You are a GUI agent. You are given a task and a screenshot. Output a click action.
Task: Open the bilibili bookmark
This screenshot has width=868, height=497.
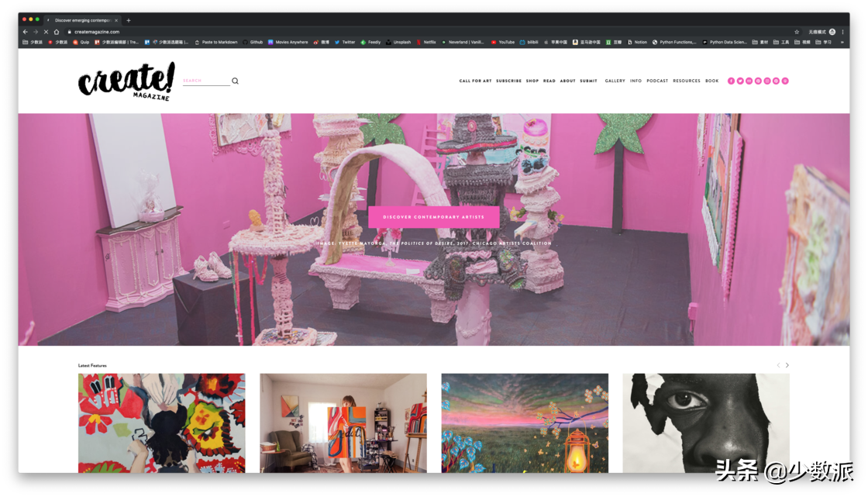529,42
